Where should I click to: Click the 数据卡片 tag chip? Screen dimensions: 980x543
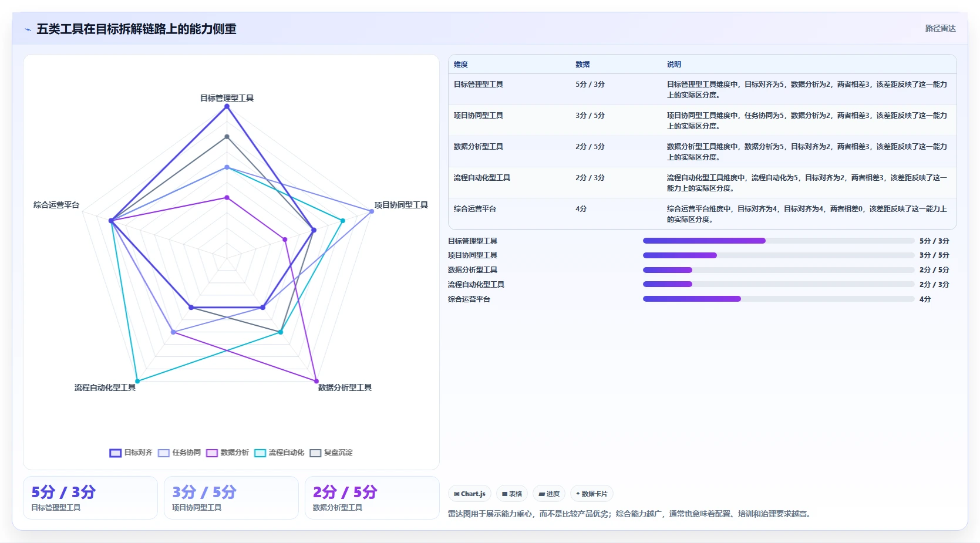click(x=592, y=494)
